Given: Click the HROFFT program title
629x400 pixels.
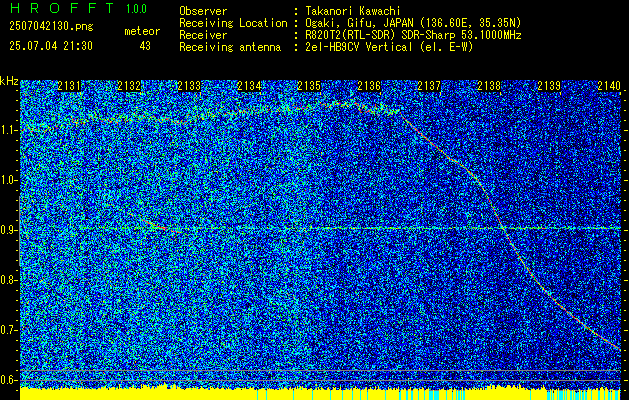Looking at the screenshot, I should click(62, 8).
